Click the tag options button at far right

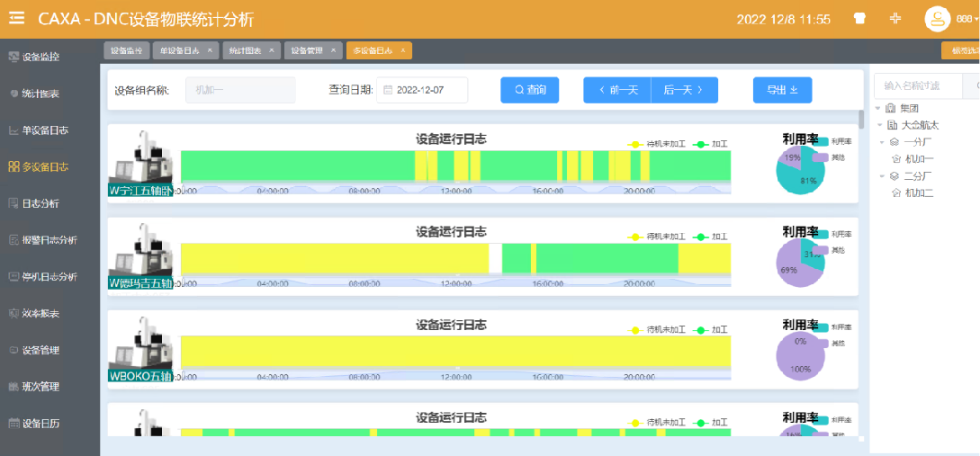click(x=960, y=50)
